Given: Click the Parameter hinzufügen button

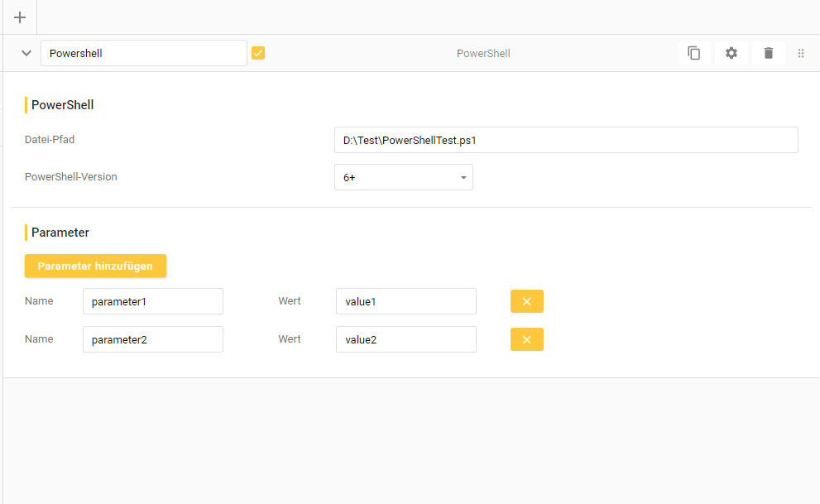Looking at the screenshot, I should (x=95, y=266).
